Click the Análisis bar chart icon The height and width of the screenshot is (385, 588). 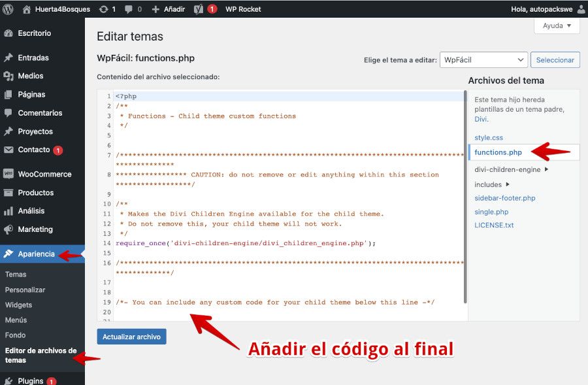tap(8, 211)
